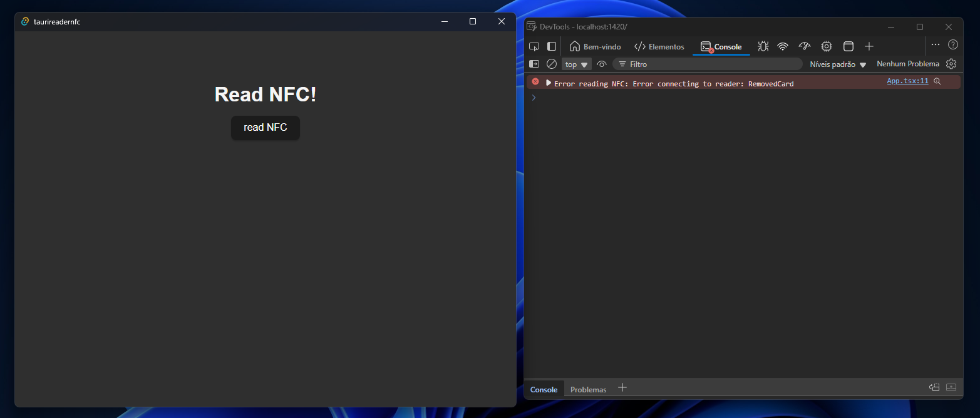Toggle the console sidebar icon
This screenshot has width=980, height=418.
534,64
